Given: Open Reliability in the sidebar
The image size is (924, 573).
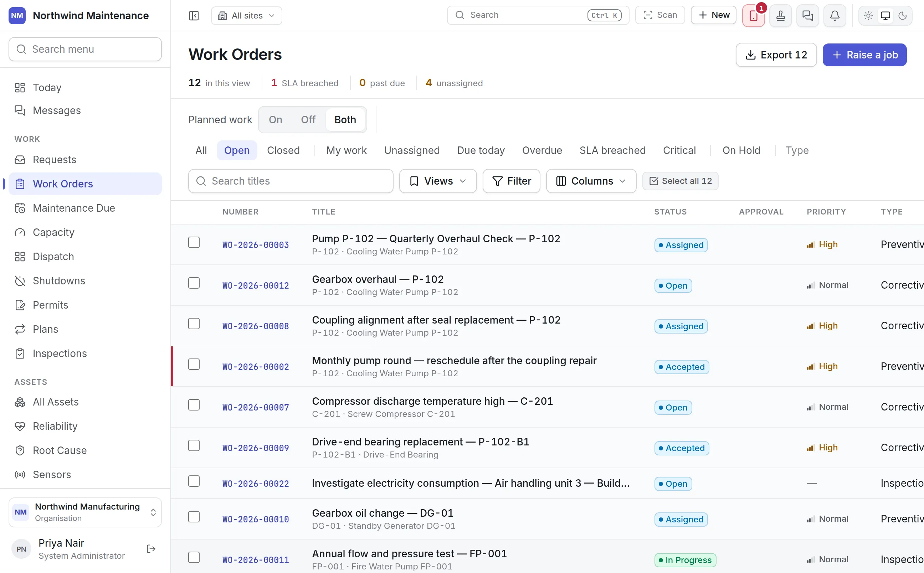Looking at the screenshot, I should click(85, 426).
